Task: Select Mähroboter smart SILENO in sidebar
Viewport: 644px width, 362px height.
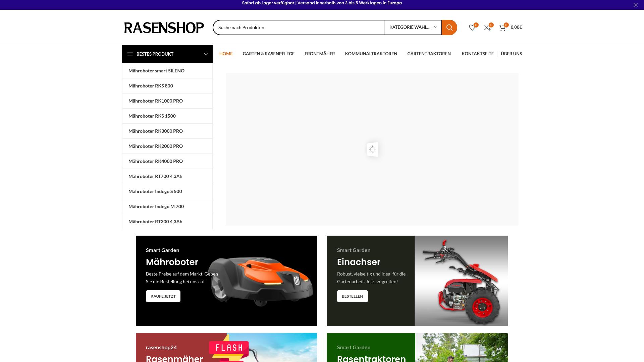Action: point(156,71)
